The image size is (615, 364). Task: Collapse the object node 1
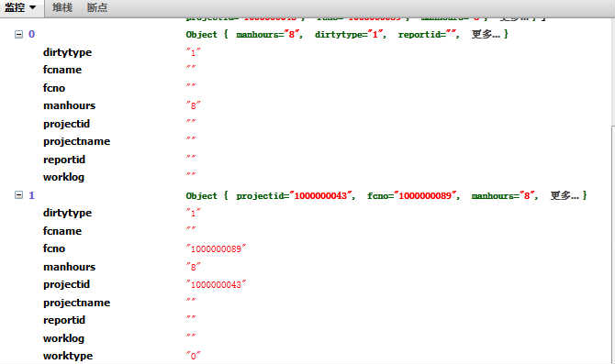pos(18,194)
